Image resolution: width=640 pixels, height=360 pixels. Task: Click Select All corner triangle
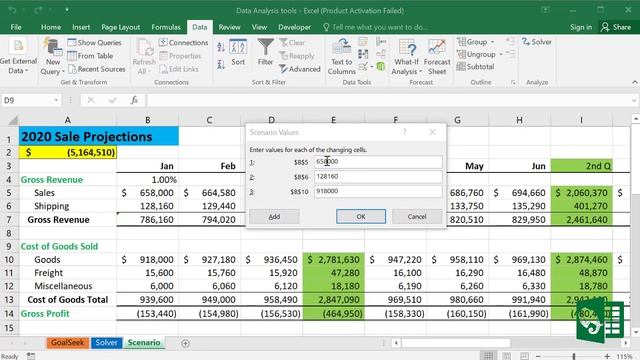pyautogui.click(x=13, y=120)
